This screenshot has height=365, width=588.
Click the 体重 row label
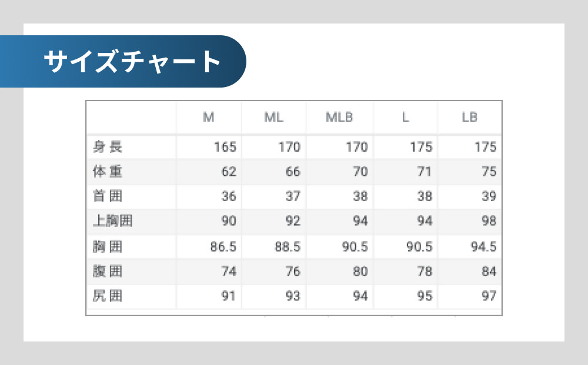[108, 171]
